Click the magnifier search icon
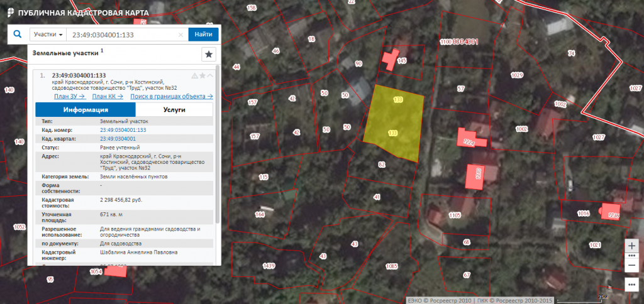644x304 pixels. pyautogui.click(x=16, y=35)
